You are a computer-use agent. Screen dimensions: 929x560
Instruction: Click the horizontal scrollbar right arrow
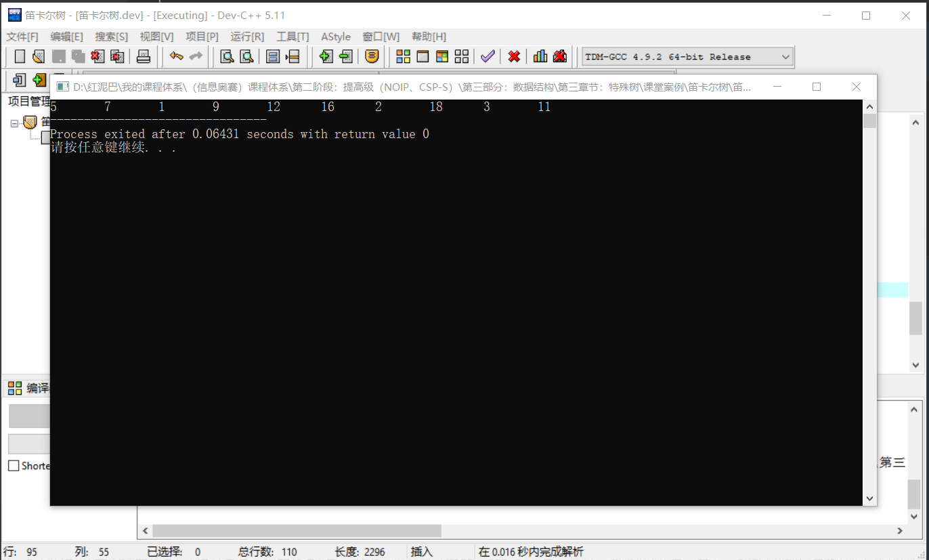900,531
